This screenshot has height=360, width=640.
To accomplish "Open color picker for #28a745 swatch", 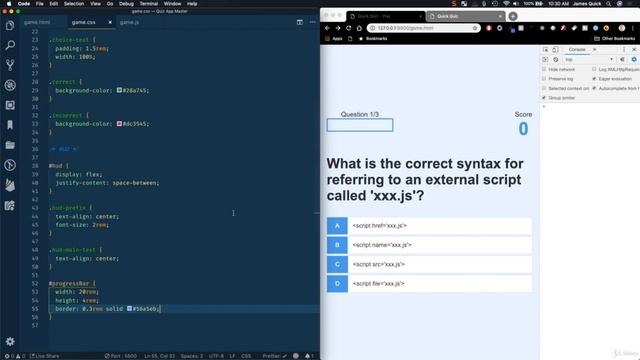I will click(119, 90).
